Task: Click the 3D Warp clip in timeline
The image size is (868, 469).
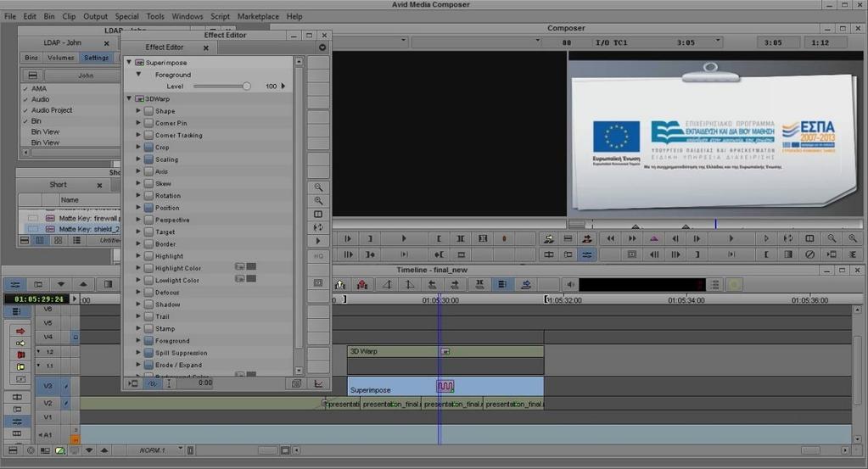Action: click(x=445, y=352)
